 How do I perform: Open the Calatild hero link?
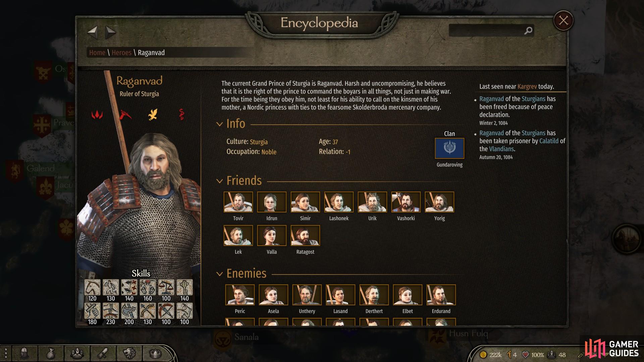pos(549,141)
